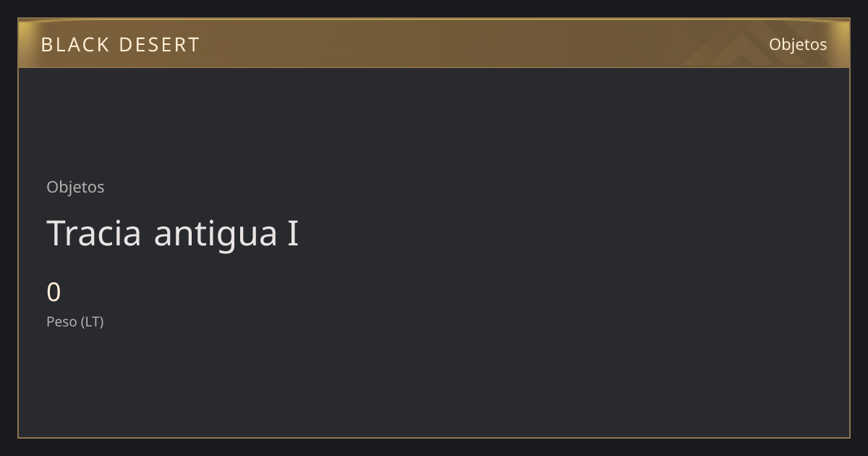Click the word Peso below zero
The height and width of the screenshot is (456, 868).
pos(61,321)
